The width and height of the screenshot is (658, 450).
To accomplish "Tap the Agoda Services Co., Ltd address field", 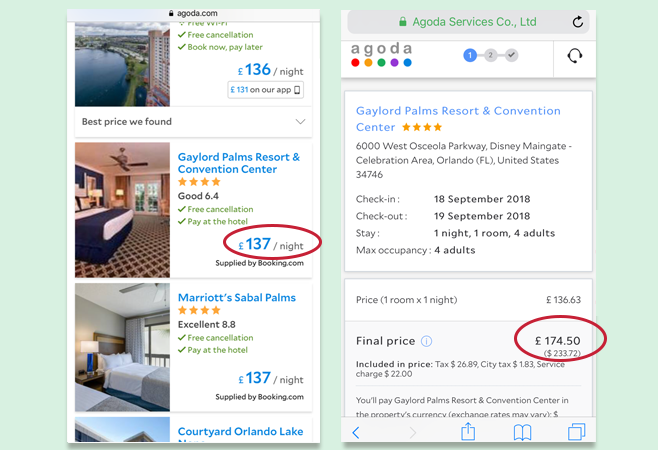I will [x=468, y=22].
